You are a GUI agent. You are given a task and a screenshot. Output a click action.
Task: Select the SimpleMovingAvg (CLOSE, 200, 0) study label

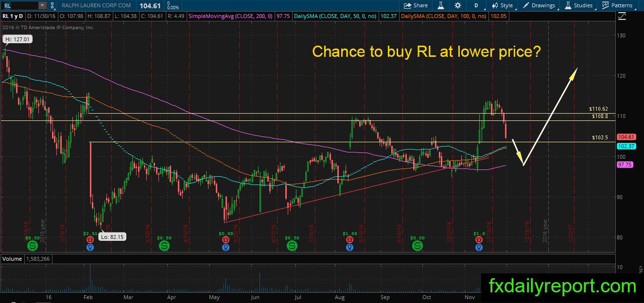point(231,16)
